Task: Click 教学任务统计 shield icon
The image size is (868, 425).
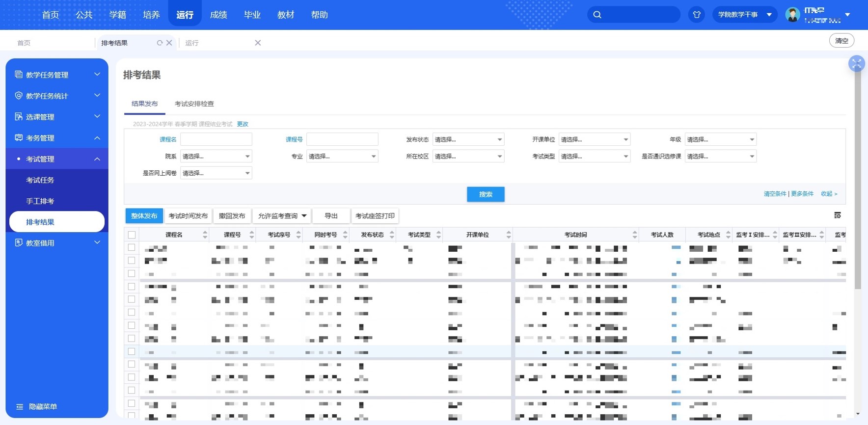Action: [19, 96]
